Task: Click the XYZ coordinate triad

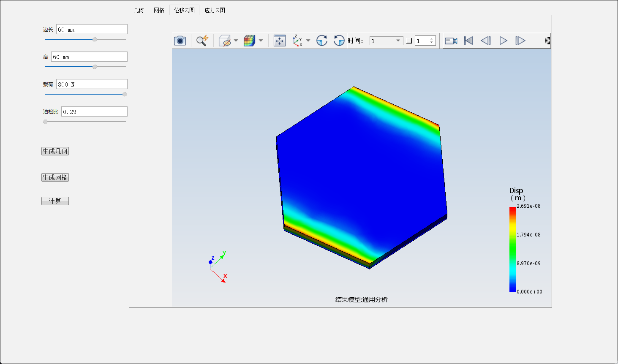Action: click(219, 267)
